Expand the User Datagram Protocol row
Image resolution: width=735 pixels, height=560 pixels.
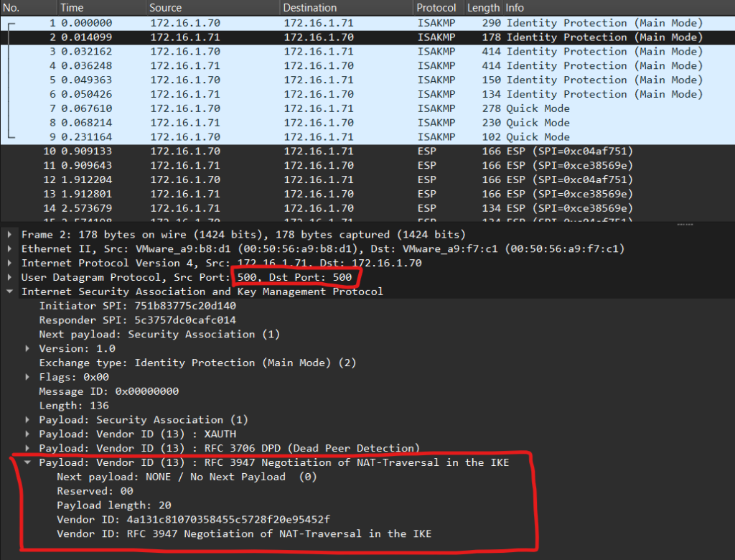9,277
